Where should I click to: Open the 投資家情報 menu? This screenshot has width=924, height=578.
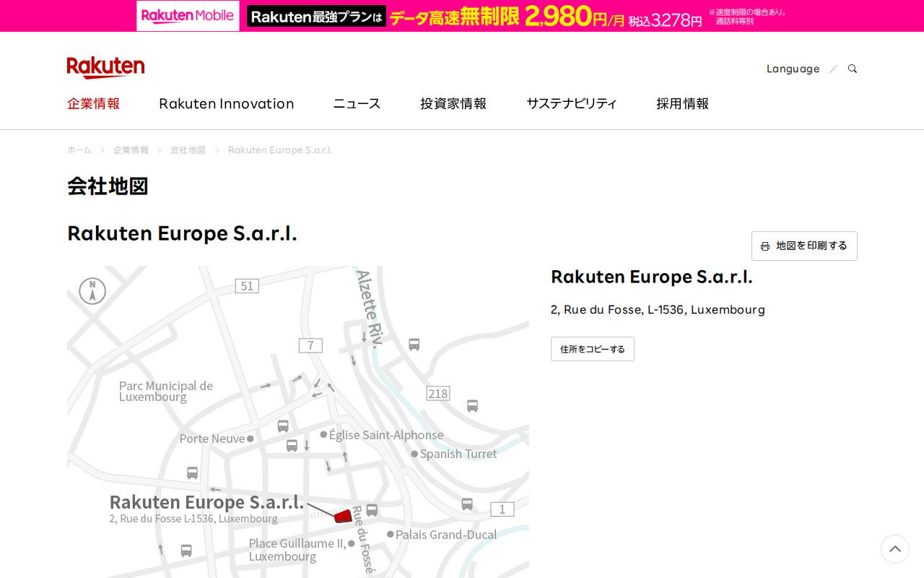tap(453, 103)
